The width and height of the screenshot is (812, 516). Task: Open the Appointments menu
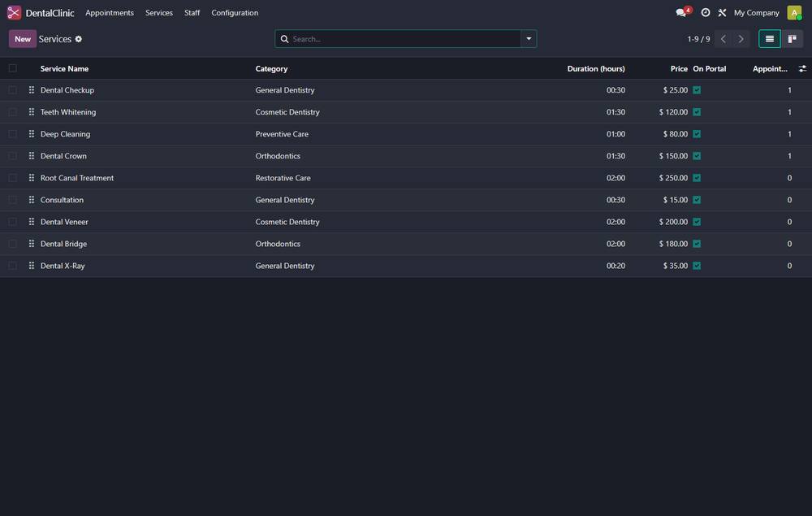[x=110, y=12]
